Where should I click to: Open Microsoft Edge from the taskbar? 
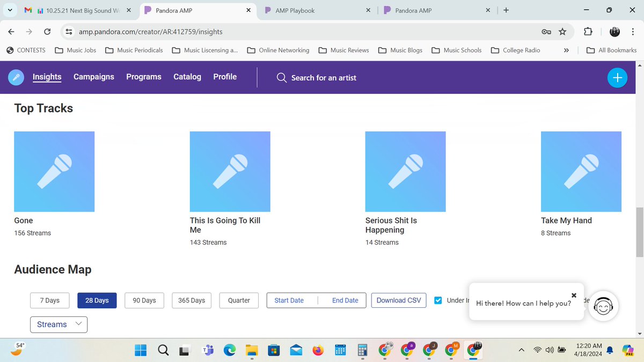[229, 350]
